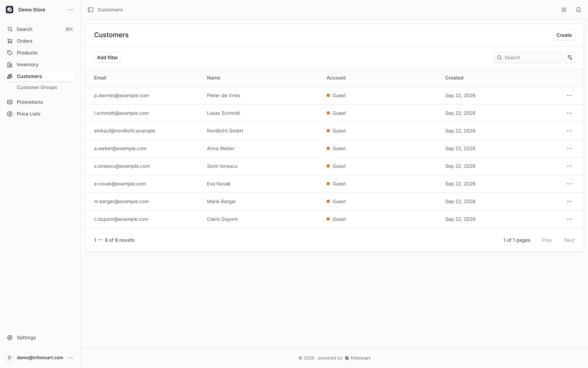Open p.devries@example.com customer row
The width and height of the screenshot is (588, 368).
pyautogui.click(x=334, y=96)
